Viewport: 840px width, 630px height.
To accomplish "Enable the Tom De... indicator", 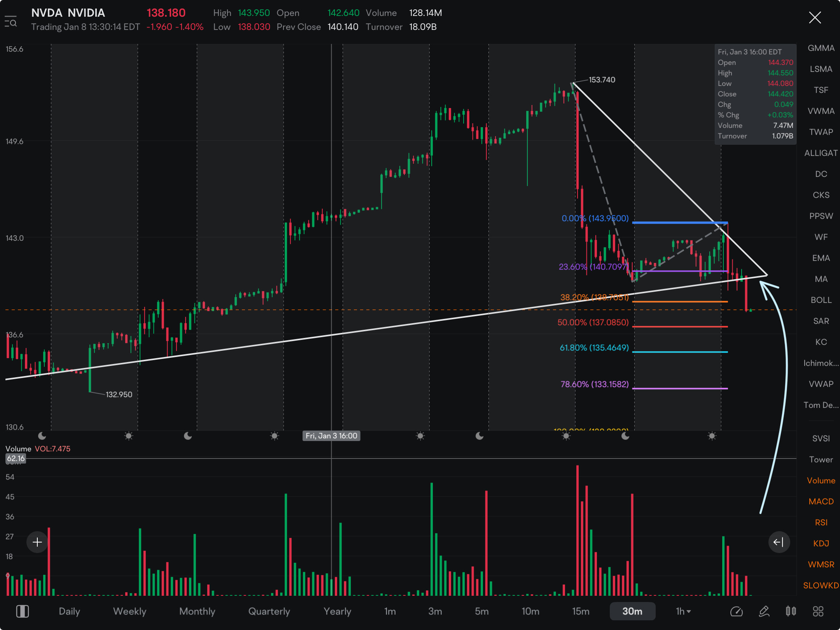I will [821, 405].
